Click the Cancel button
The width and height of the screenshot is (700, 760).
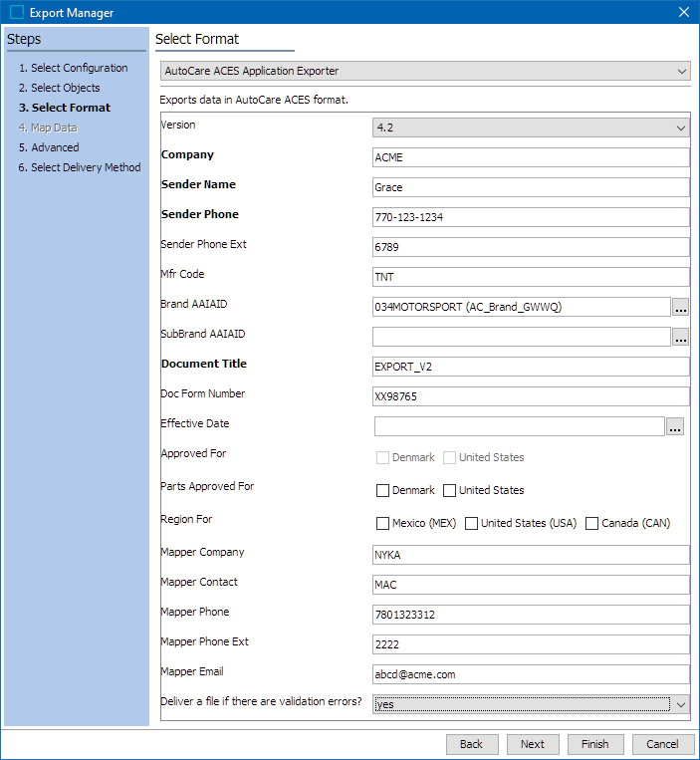click(662, 744)
